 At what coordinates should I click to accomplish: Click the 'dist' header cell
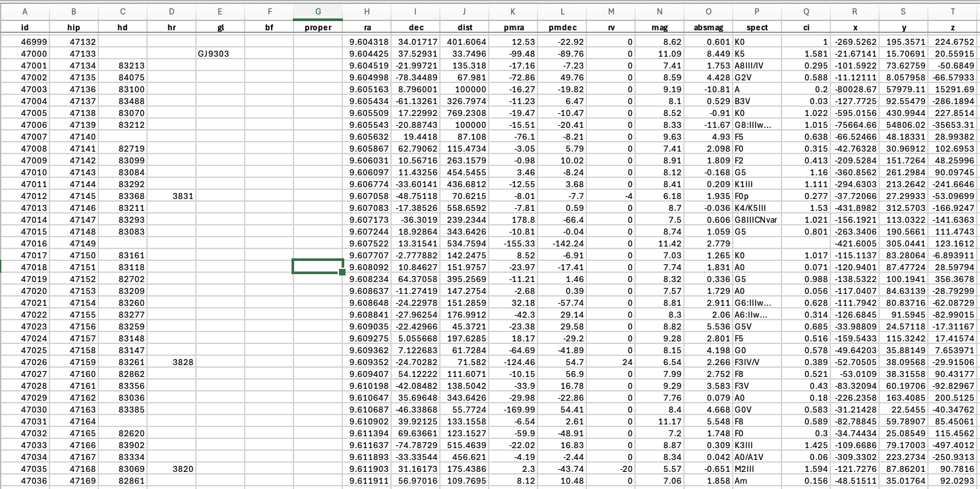tap(464, 28)
